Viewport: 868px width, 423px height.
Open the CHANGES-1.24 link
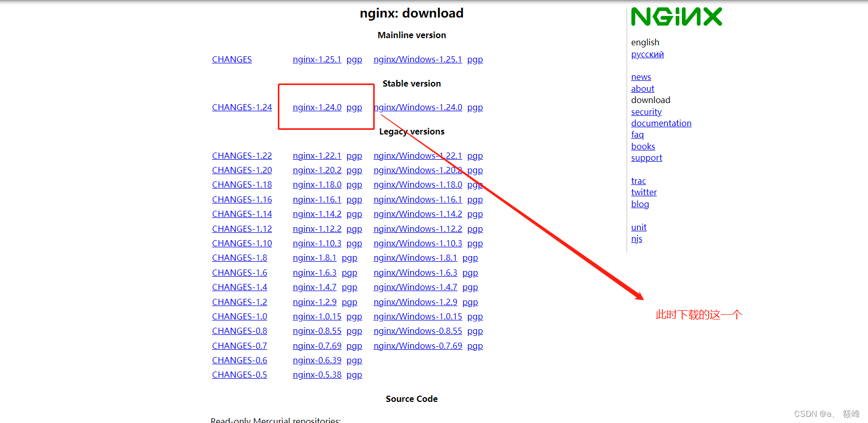242,107
